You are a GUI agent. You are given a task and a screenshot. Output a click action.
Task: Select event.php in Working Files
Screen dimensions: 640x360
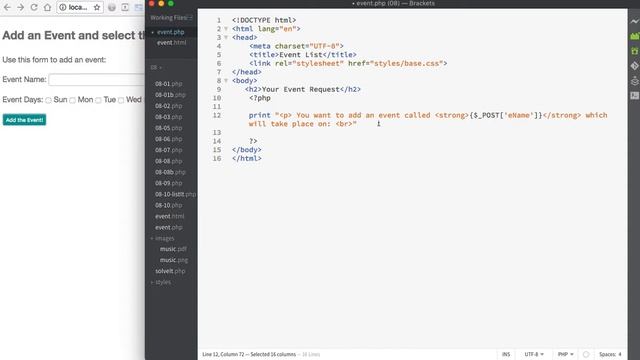[171, 32]
